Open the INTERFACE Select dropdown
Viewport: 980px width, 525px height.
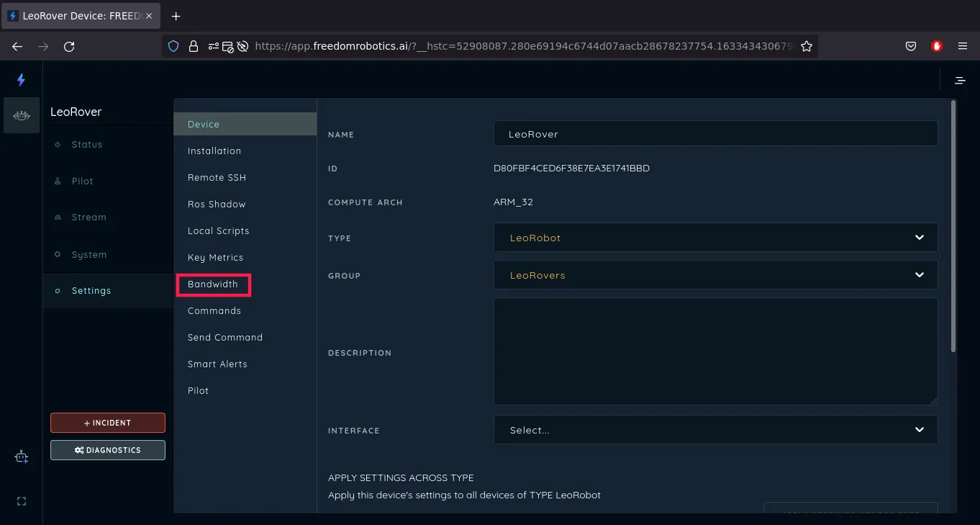pyautogui.click(x=715, y=430)
